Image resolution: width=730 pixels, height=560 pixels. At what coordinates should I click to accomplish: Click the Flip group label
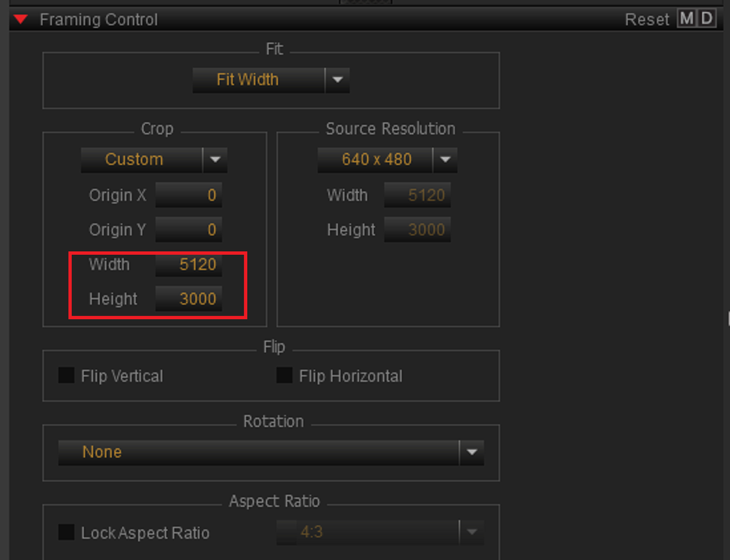click(x=274, y=347)
